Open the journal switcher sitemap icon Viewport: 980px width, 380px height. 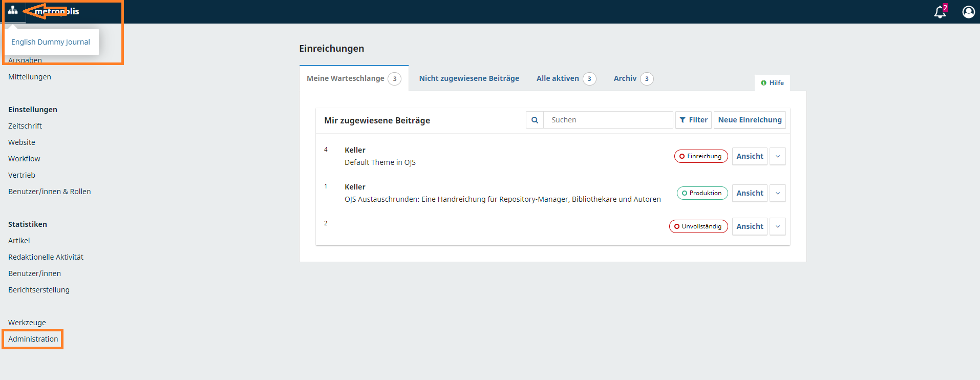click(13, 11)
